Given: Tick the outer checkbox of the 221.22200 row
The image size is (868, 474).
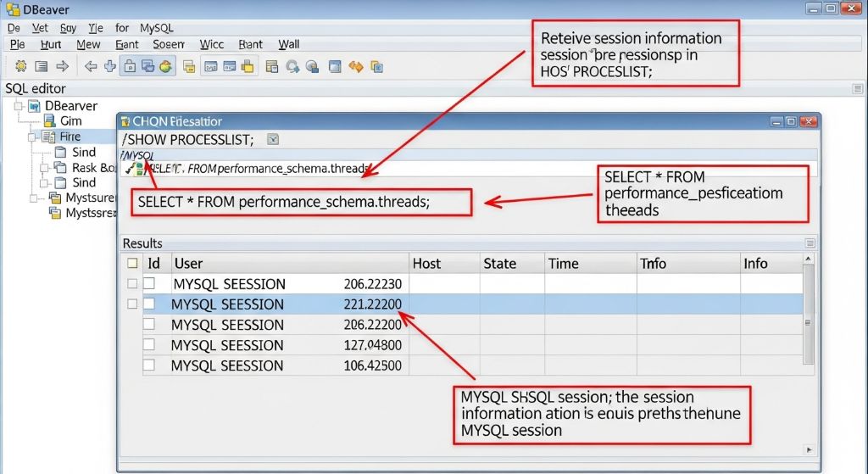Looking at the screenshot, I should 132,304.
